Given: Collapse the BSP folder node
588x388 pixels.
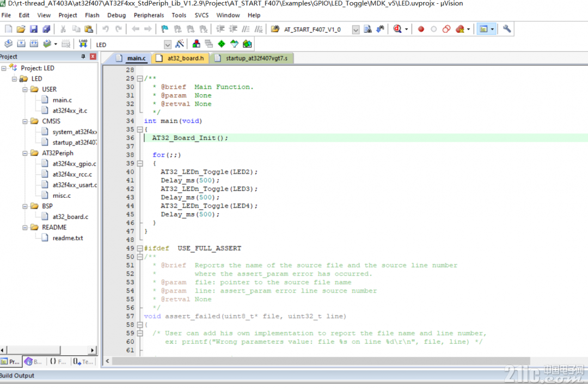Looking at the screenshot, I should tap(24, 207).
